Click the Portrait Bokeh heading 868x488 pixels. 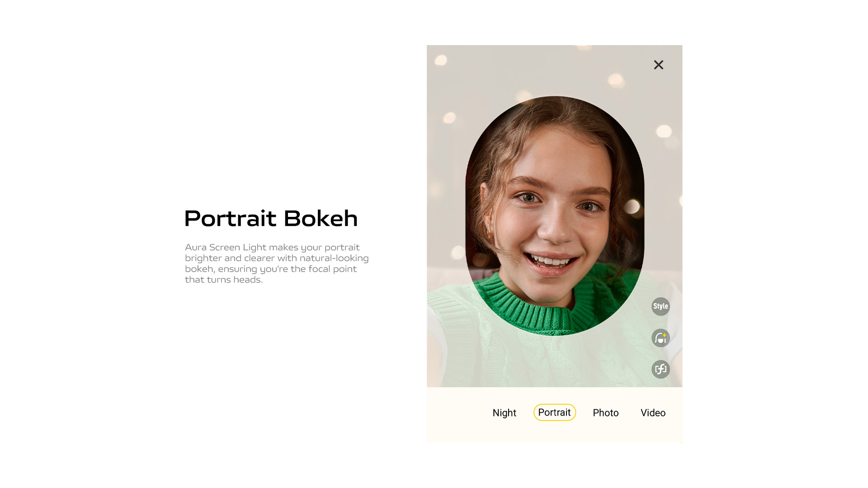pos(271,218)
